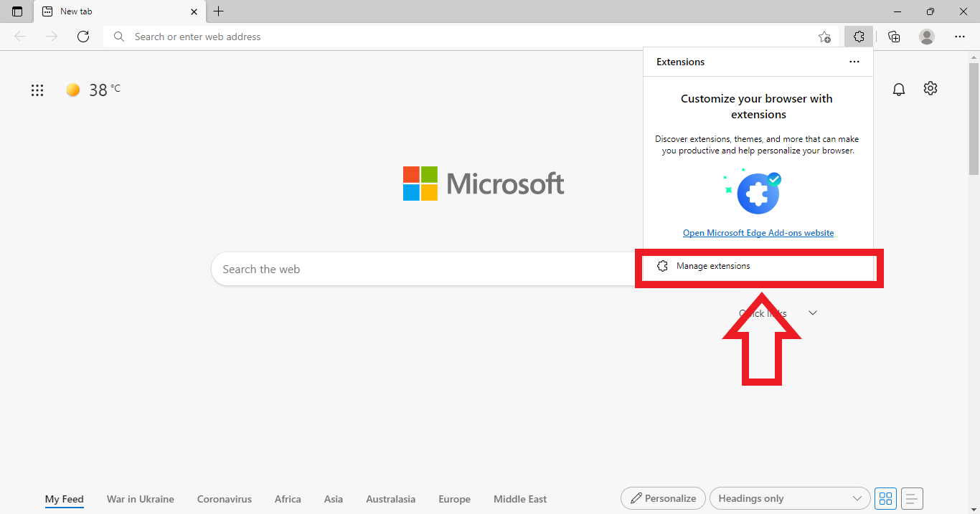Open Microsoft Edge Add-ons website link
Image resolution: width=980 pixels, height=514 pixels.
(758, 232)
